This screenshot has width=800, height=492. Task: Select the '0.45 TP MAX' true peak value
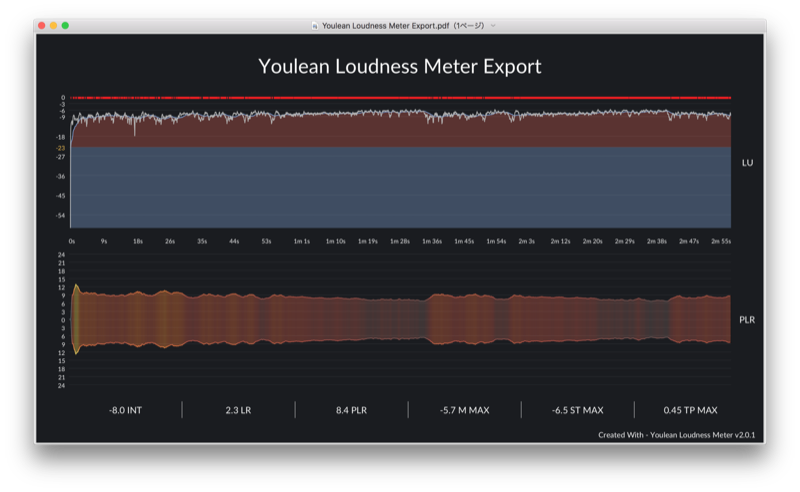(690, 410)
